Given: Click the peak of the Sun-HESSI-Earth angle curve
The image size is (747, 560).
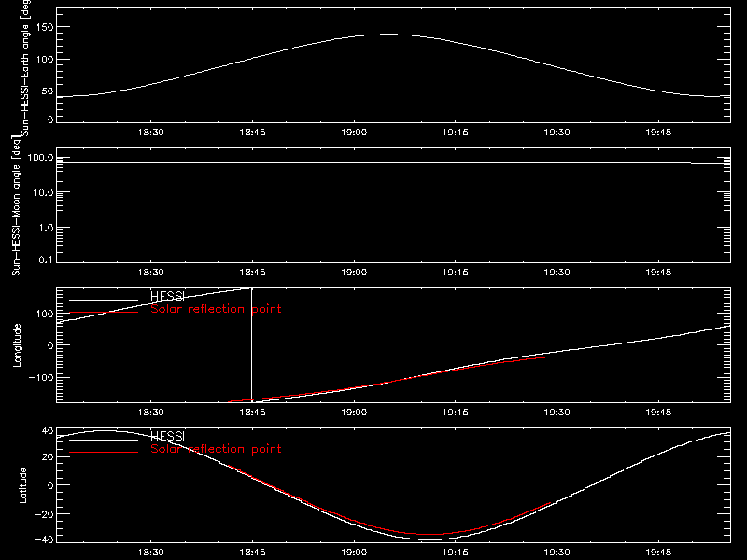Looking at the screenshot, I should click(388, 35).
